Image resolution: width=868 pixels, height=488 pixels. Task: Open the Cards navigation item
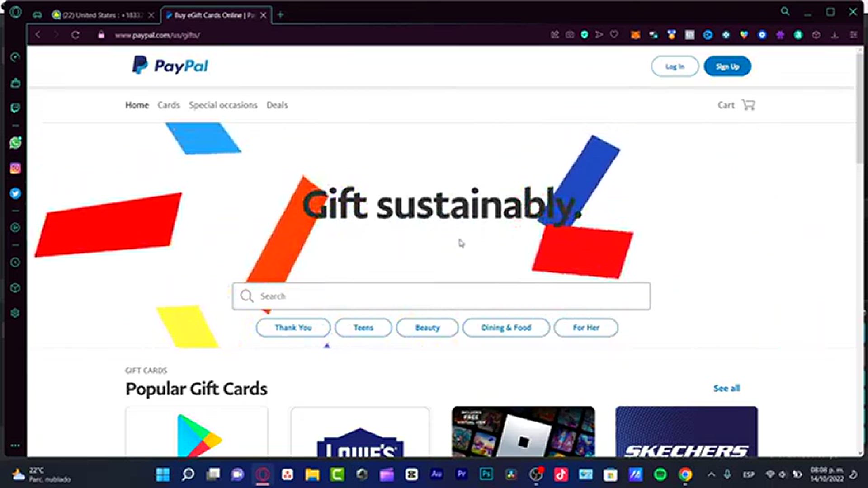click(169, 105)
